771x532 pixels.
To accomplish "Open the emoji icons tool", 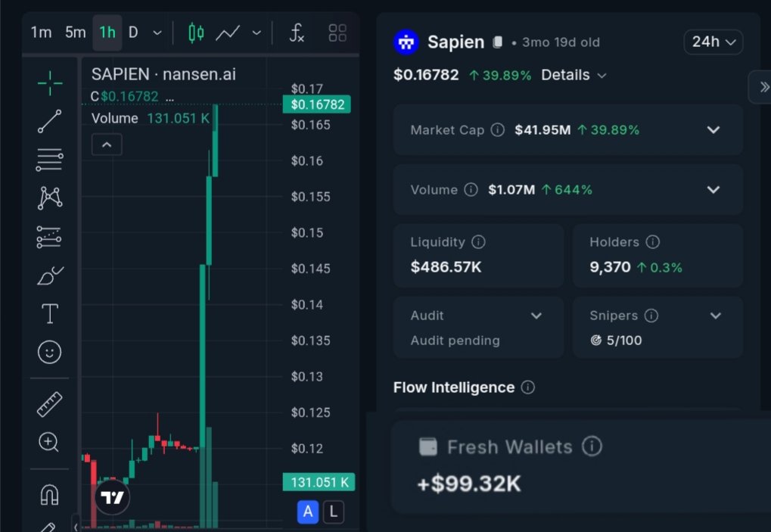I will pyautogui.click(x=50, y=352).
